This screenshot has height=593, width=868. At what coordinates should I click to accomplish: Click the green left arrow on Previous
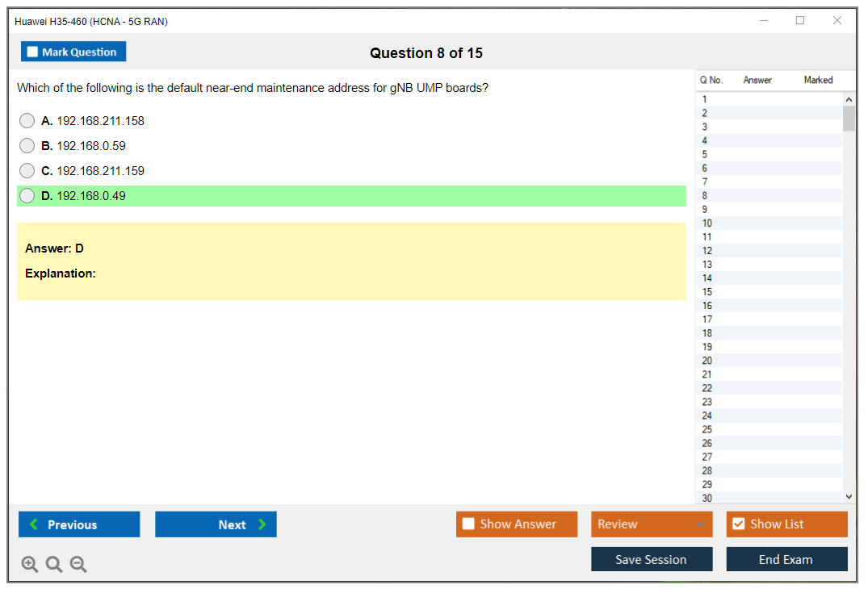[x=33, y=524]
